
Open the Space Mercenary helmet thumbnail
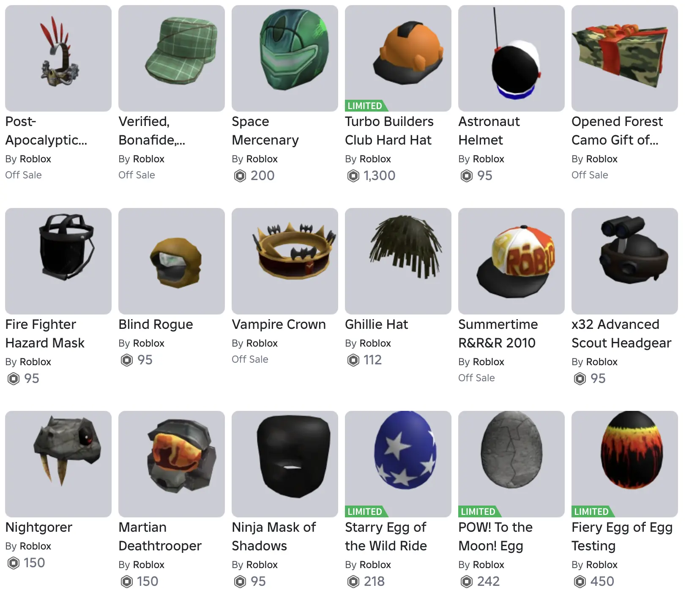click(x=285, y=58)
